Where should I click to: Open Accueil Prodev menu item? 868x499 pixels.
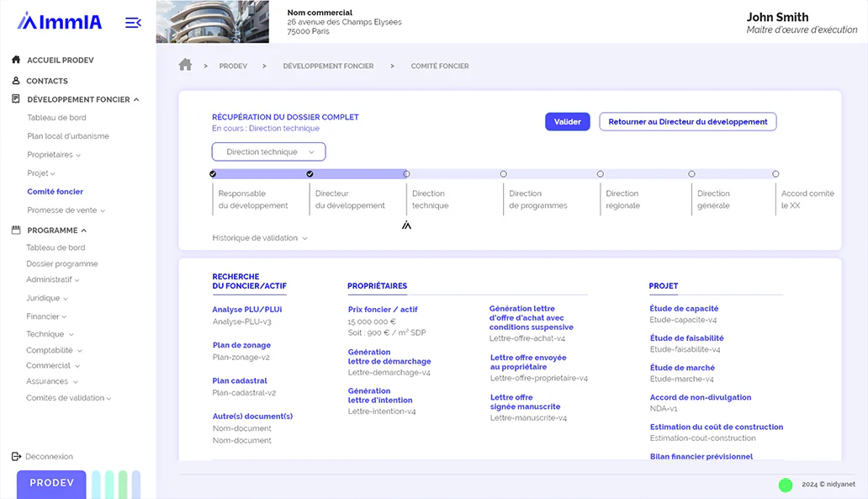[x=61, y=60]
